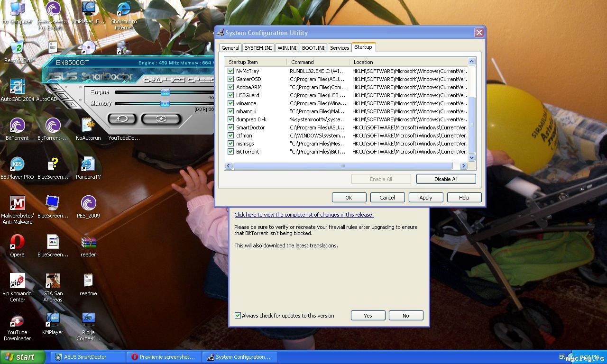Uncheck the ctfmon startup item
Image resolution: width=607 pixels, height=364 pixels.
coord(231,136)
